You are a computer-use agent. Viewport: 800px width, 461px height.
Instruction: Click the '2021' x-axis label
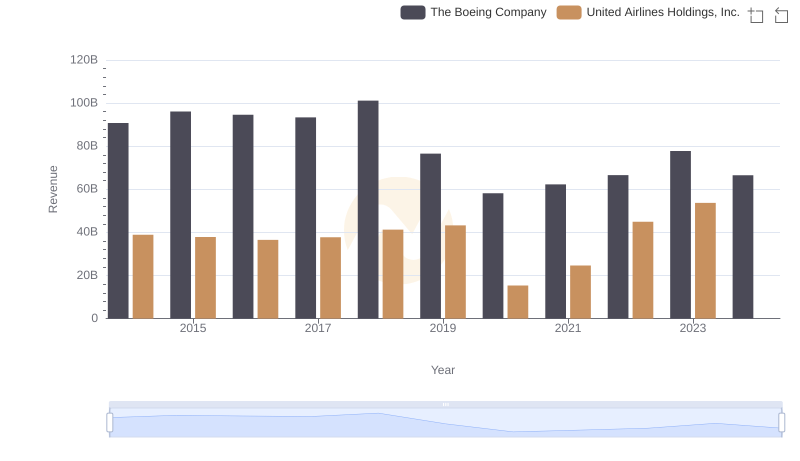coord(568,328)
